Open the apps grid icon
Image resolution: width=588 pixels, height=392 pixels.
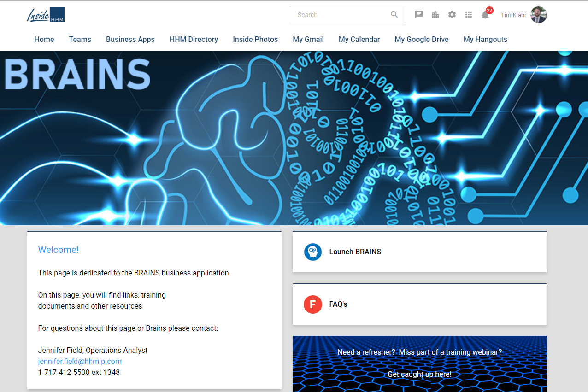coord(469,15)
